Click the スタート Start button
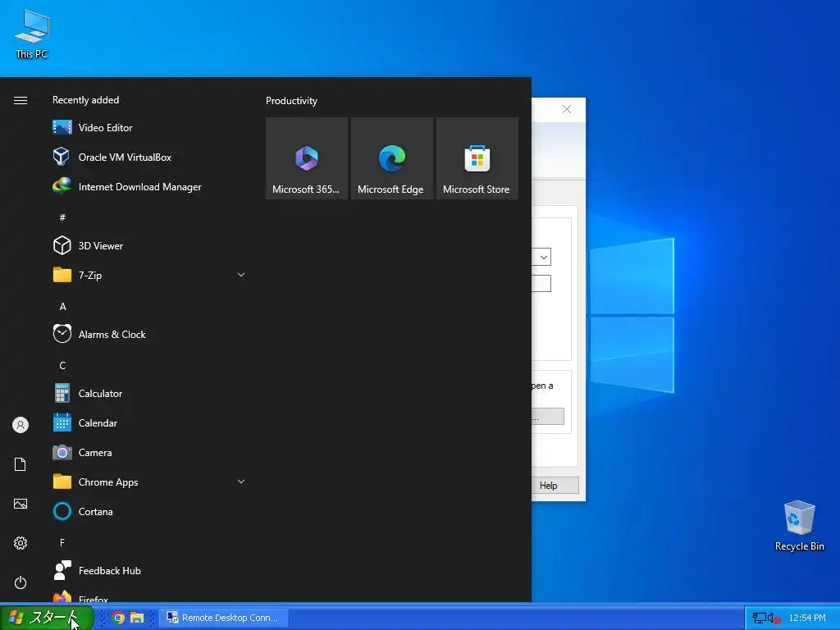 [x=47, y=618]
